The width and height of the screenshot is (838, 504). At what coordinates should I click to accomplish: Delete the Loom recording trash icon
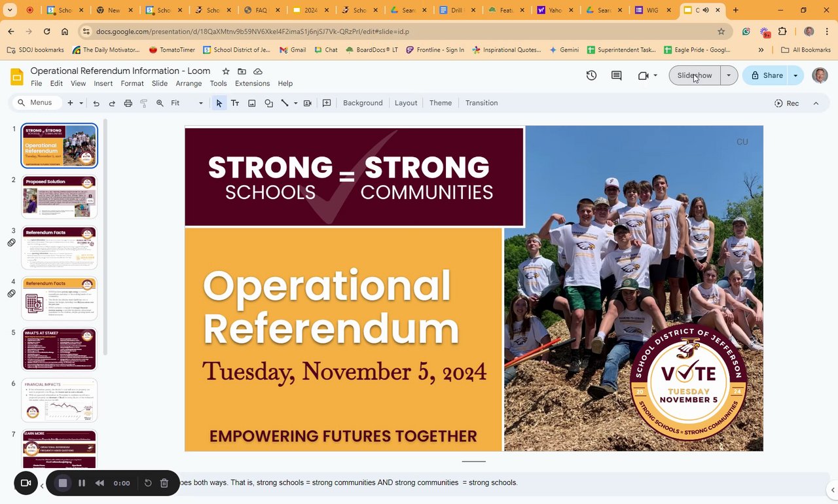pyautogui.click(x=164, y=483)
